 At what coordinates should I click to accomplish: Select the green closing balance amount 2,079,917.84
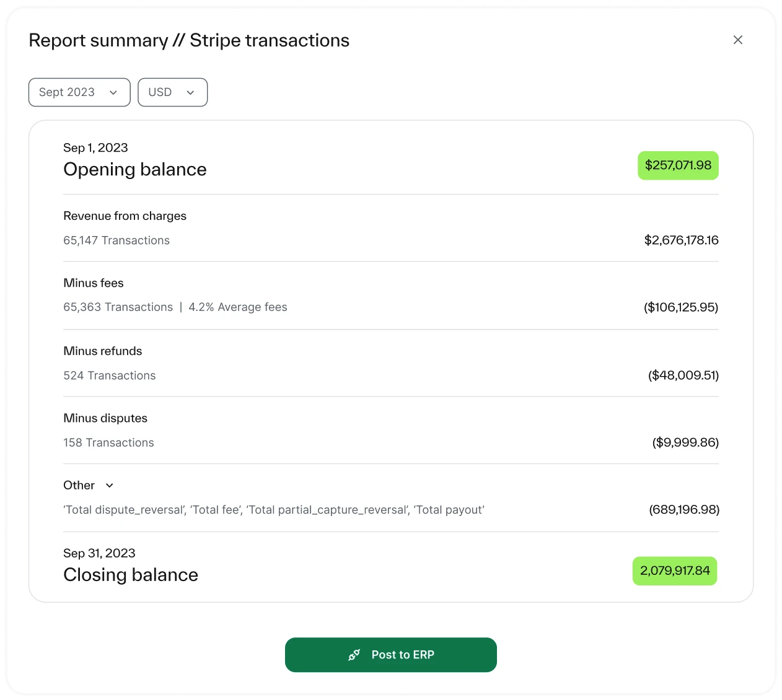point(675,571)
